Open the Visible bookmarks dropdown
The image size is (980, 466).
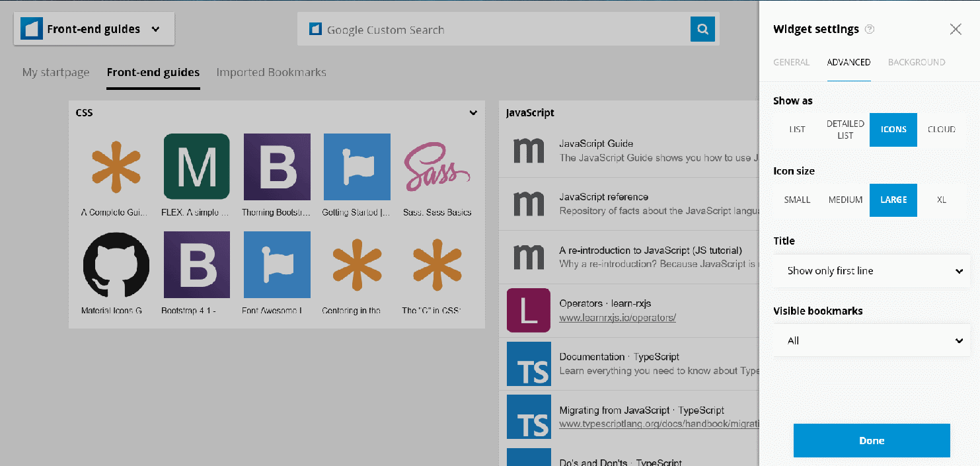point(871,340)
